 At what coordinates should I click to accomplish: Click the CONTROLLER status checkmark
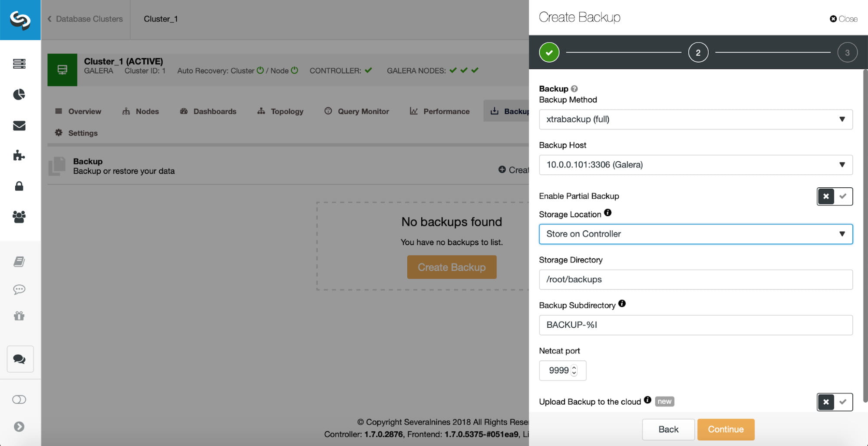click(x=368, y=70)
